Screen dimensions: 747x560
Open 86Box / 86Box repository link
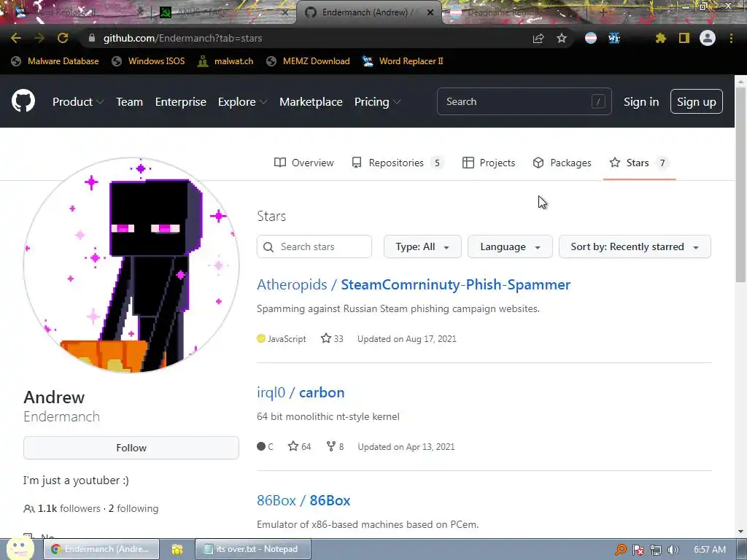point(303,500)
